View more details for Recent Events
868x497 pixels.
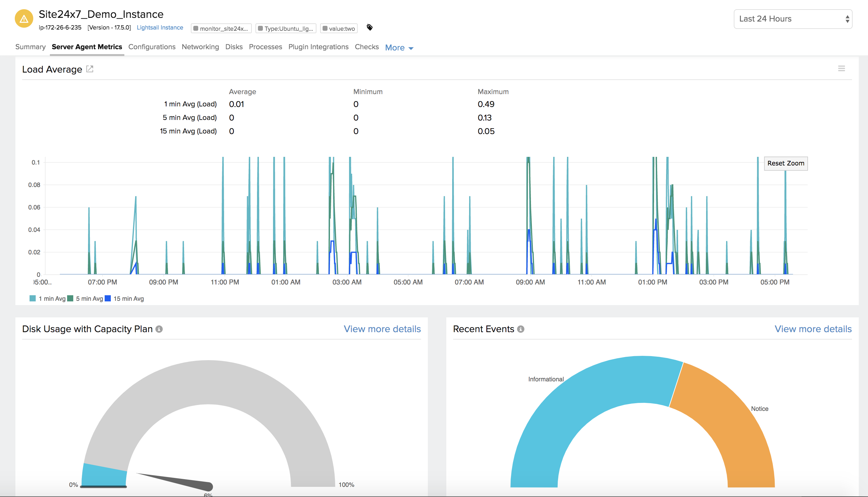coord(813,329)
